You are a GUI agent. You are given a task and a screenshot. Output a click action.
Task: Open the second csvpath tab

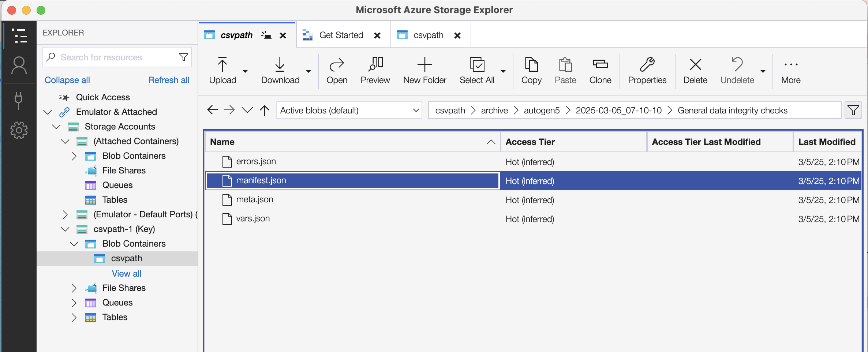coord(428,35)
